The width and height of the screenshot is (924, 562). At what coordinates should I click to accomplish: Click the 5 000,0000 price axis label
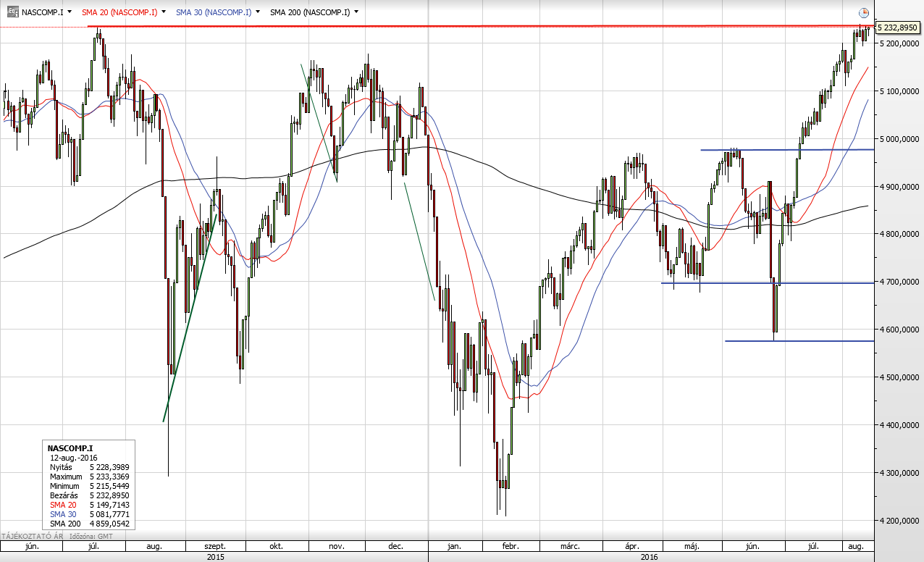[x=898, y=139]
